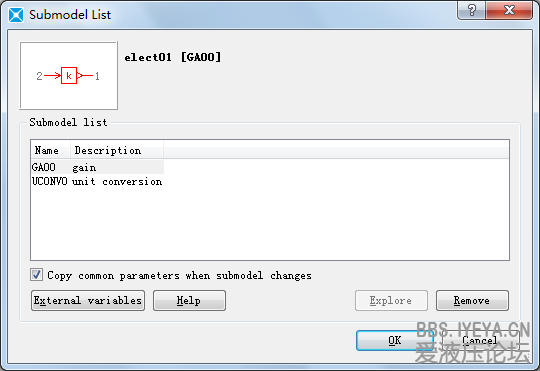Screen dimensions: 540x371
Task: Click the Description column header
Action: pos(117,151)
